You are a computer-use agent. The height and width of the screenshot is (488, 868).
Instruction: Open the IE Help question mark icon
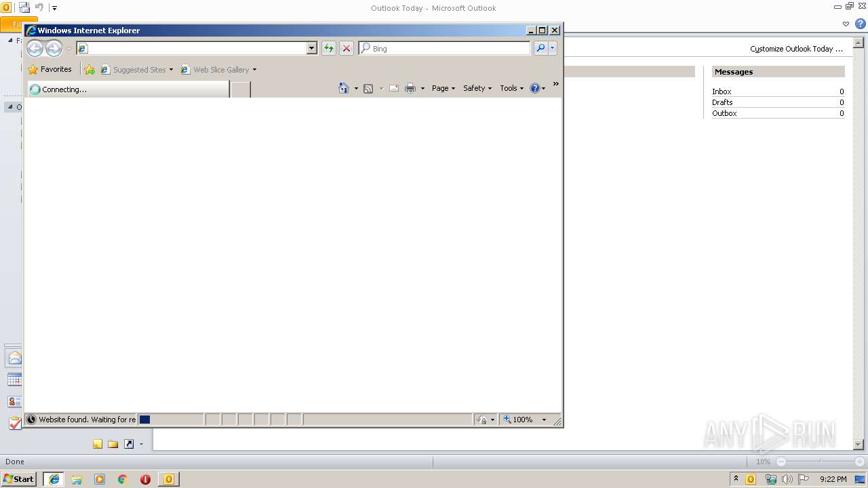[x=534, y=88]
